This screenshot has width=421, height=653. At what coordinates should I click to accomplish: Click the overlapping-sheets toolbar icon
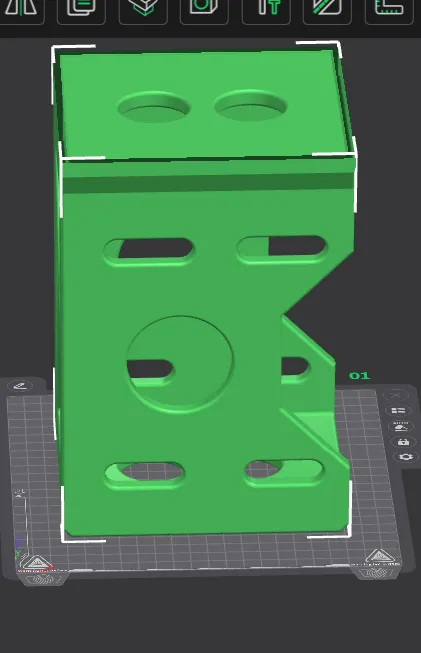(x=81, y=9)
